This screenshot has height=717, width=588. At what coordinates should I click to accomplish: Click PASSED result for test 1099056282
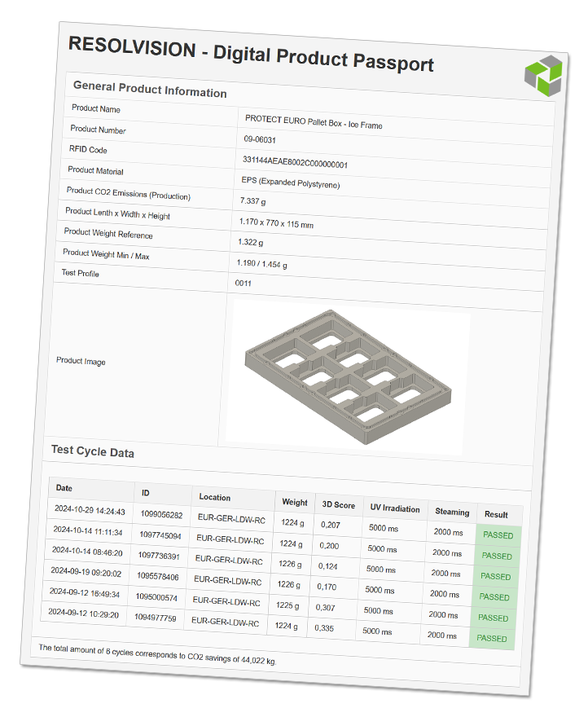pyautogui.click(x=498, y=535)
